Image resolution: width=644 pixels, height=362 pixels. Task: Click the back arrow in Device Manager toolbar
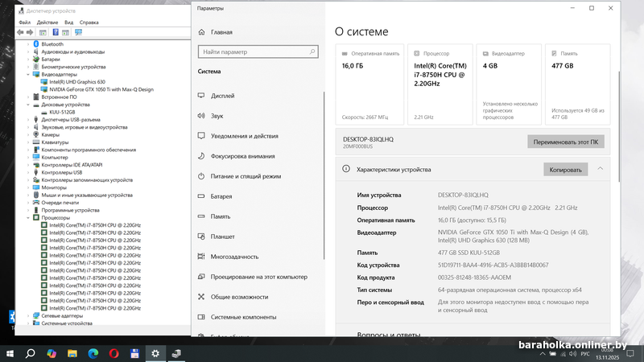pos(21,33)
